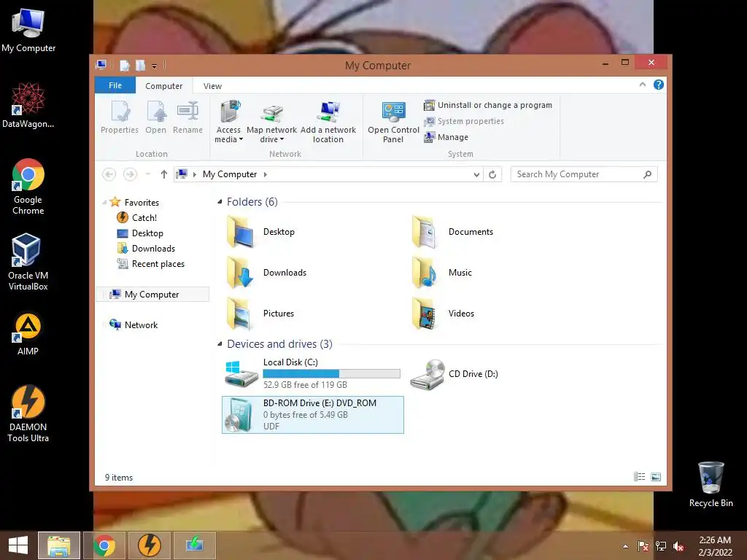Select the Videos folder icon
The image size is (747, 560).
(424, 314)
